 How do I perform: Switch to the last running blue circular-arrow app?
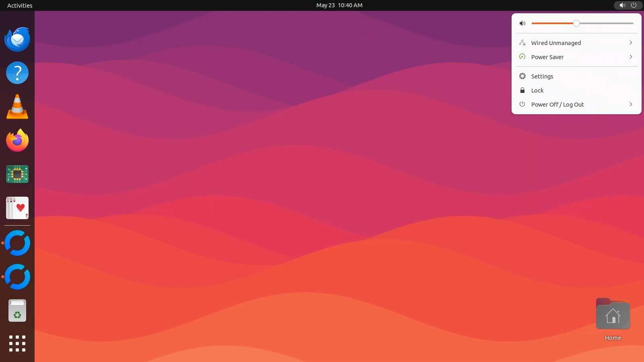[17, 277]
